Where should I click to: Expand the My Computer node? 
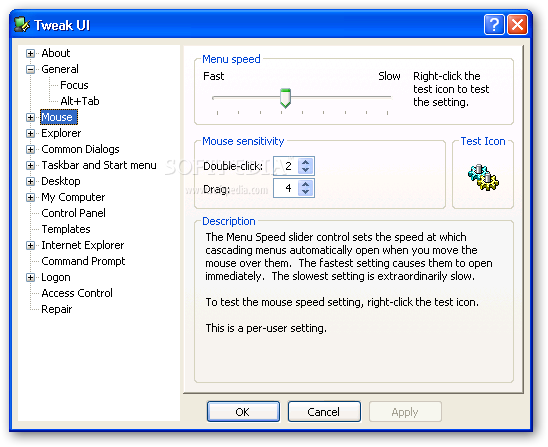pos(30,197)
